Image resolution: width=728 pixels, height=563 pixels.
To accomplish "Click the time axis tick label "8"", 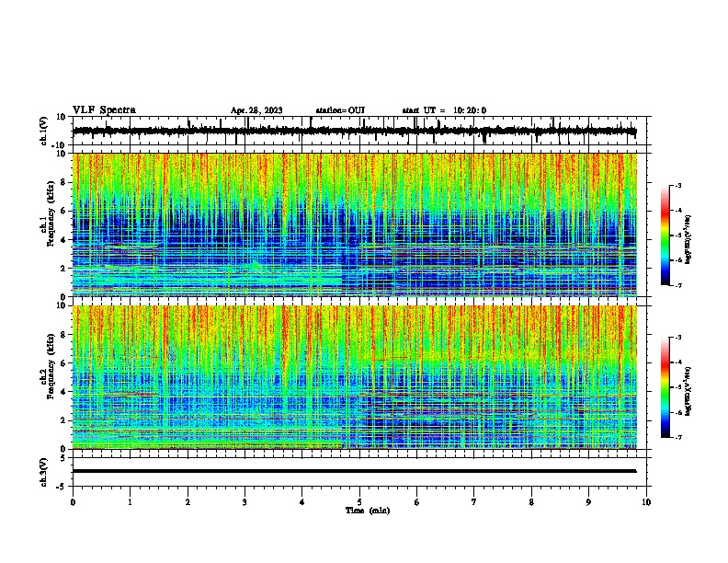I will tap(531, 502).
